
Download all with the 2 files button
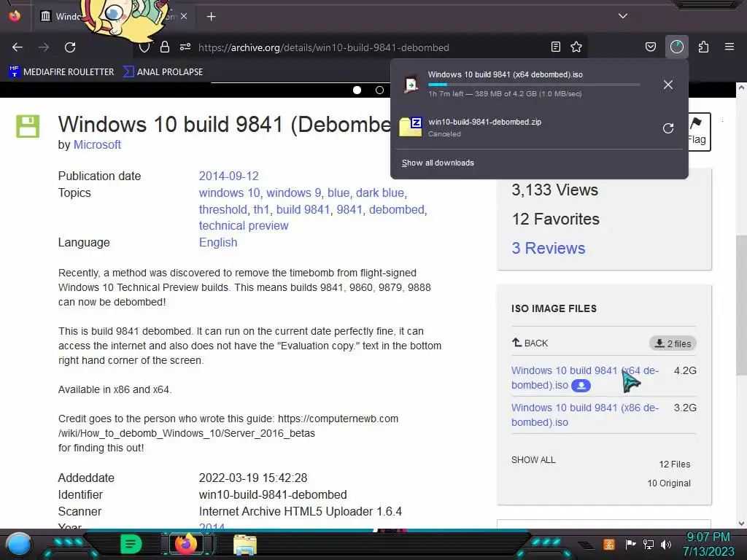coord(673,343)
